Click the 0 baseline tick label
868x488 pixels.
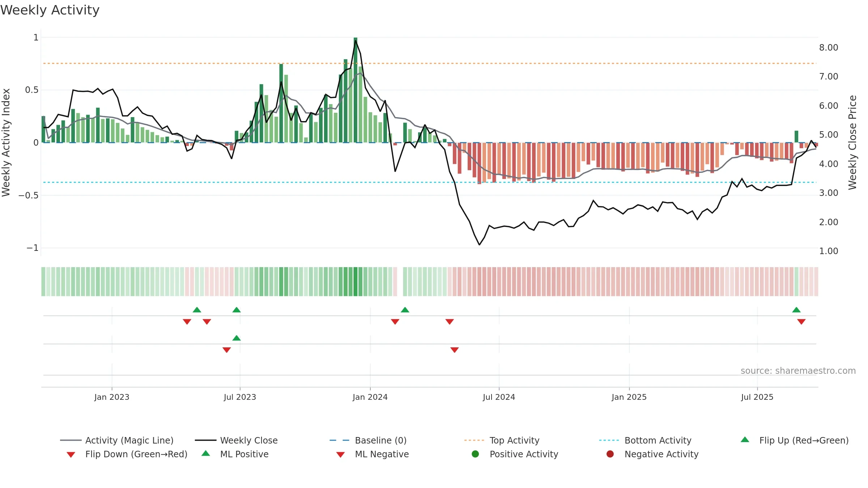point(36,142)
